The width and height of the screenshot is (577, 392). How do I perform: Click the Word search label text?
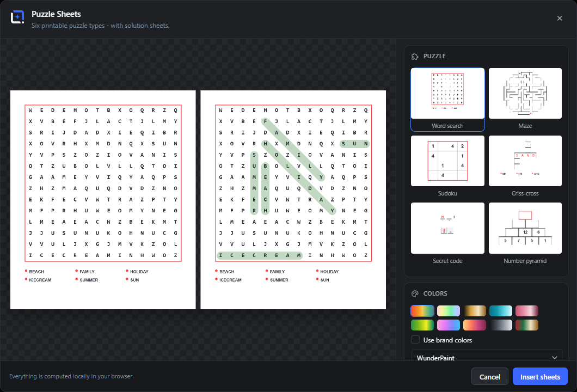tap(447, 126)
